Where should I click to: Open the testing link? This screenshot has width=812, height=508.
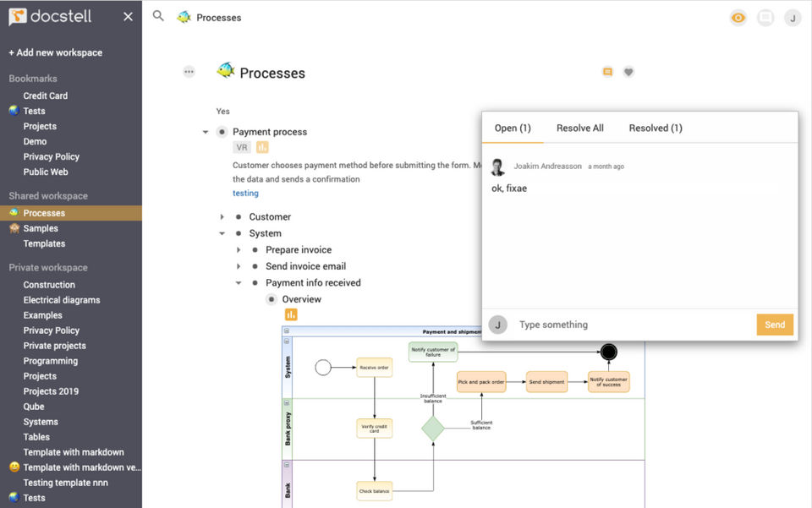pyautogui.click(x=245, y=193)
